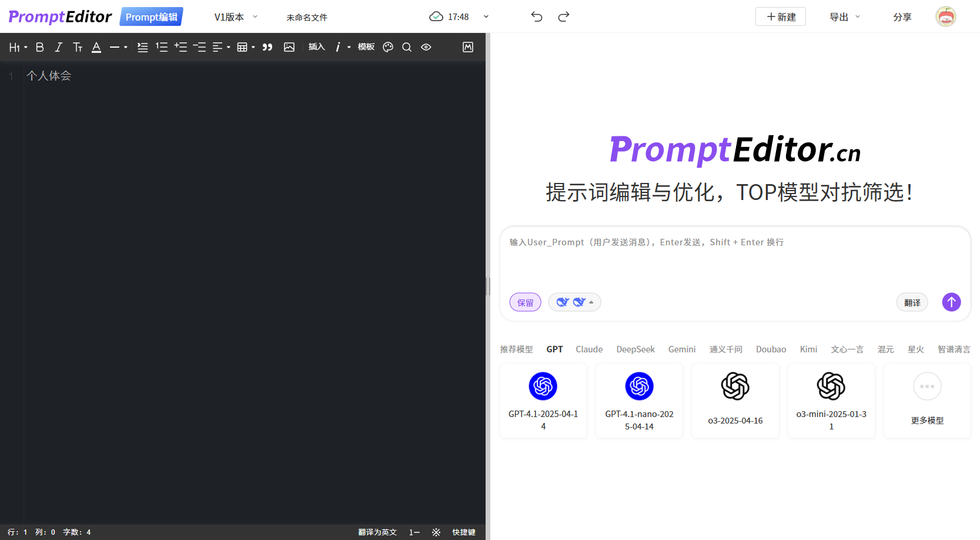Insert a blockquote

point(267,47)
